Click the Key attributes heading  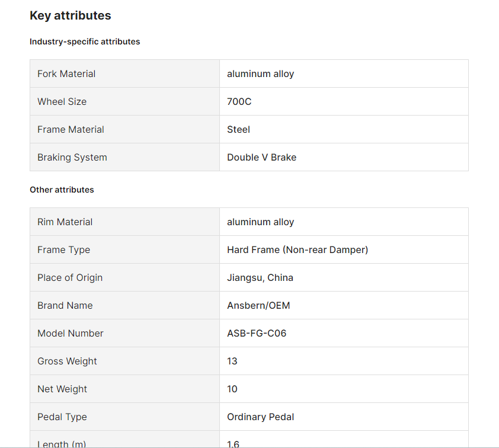point(71,15)
